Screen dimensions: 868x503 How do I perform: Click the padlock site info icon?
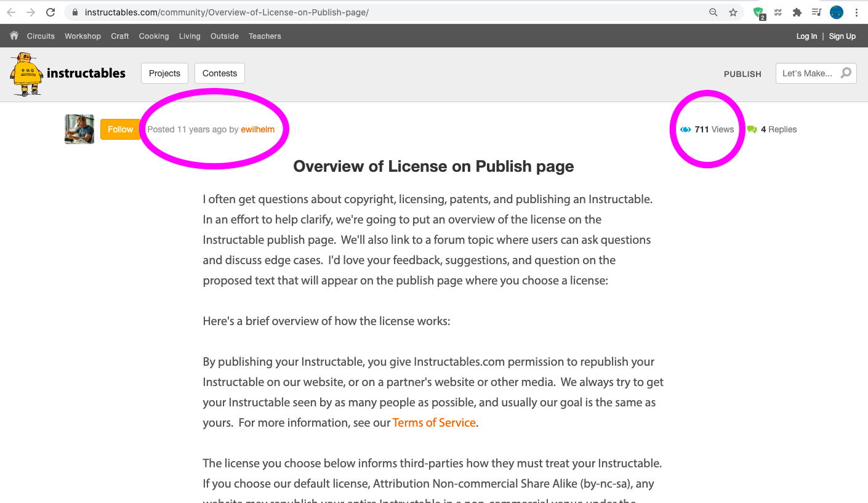76,12
